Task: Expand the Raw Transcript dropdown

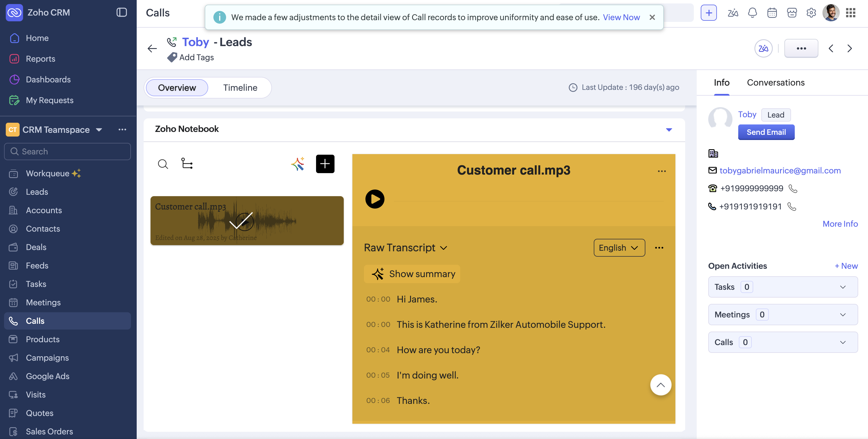Action: (405, 248)
